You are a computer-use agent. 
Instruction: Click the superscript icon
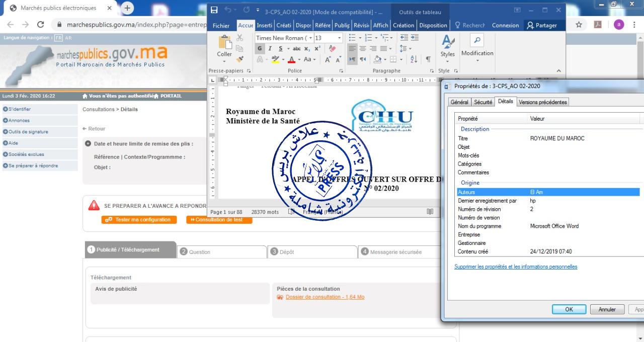click(317, 49)
